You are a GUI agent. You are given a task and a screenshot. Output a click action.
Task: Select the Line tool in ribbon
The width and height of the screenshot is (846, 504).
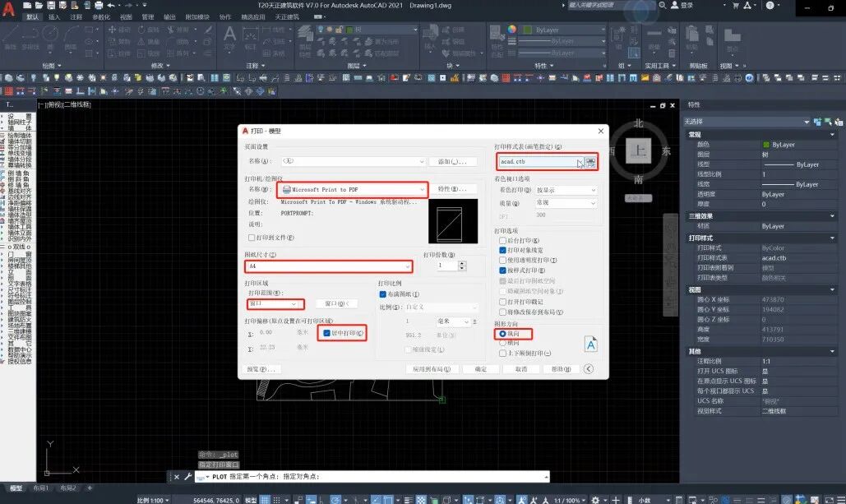click(x=11, y=37)
